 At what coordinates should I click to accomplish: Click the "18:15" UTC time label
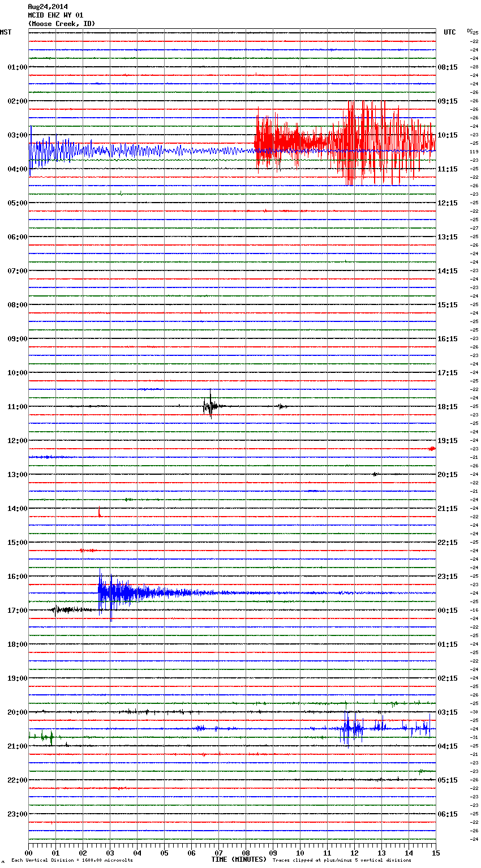[448, 406]
